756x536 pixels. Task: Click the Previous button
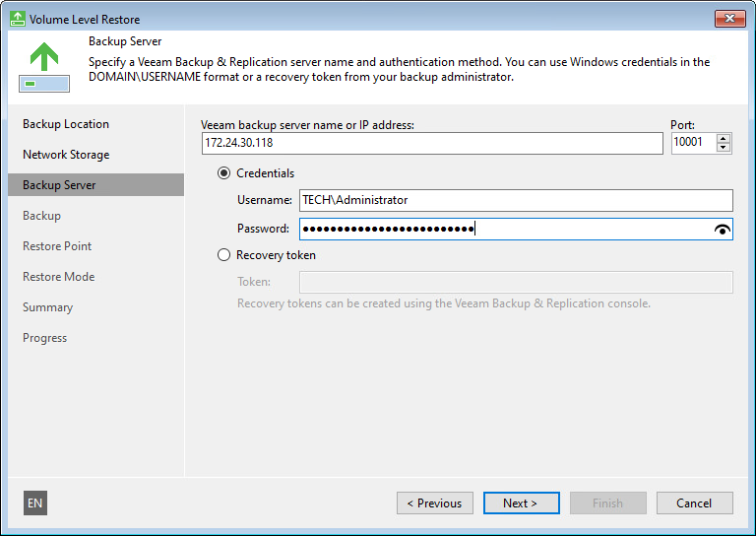[435, 503]
